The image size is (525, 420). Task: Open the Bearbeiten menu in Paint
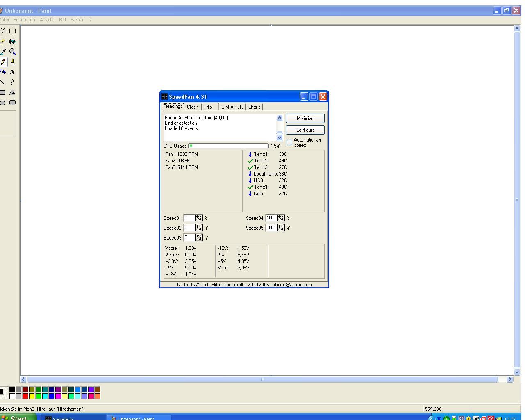pyautogui.click(x=24, y=20)
